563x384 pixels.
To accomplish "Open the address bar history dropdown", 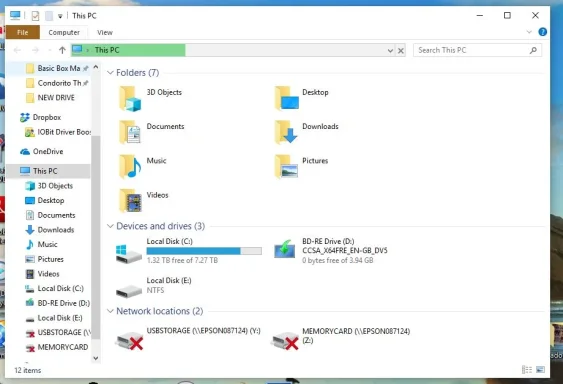I will 390,51.
